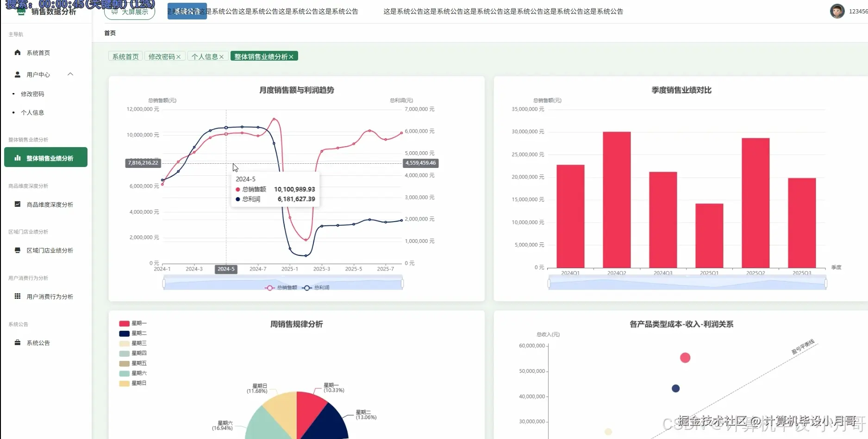Click the 2025Q3 bar

[x=802, y=223]
